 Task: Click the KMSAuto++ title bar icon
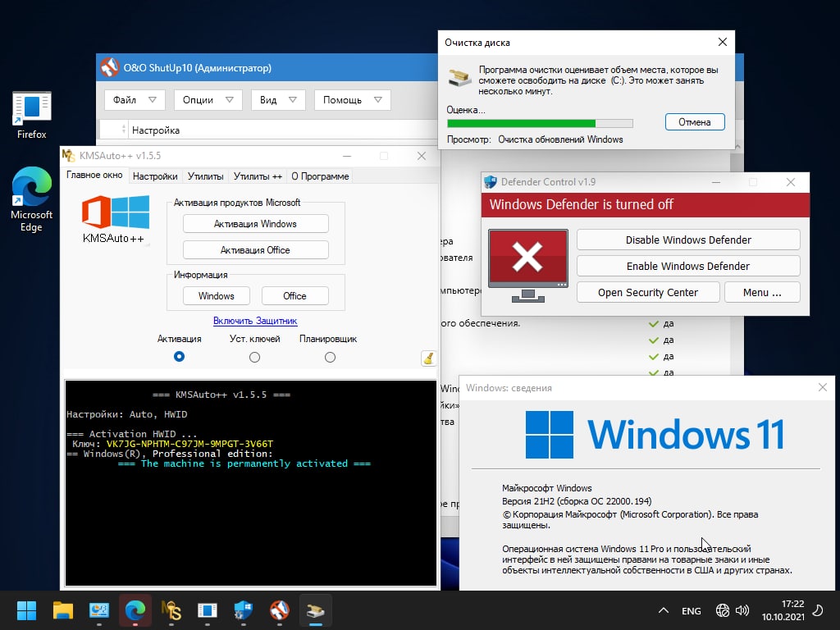pos(69,155)
